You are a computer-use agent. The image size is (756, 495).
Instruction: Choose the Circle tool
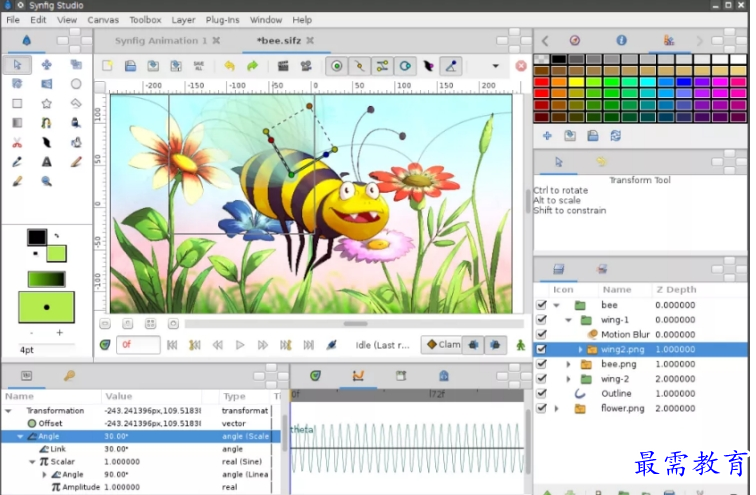point(76,84)
